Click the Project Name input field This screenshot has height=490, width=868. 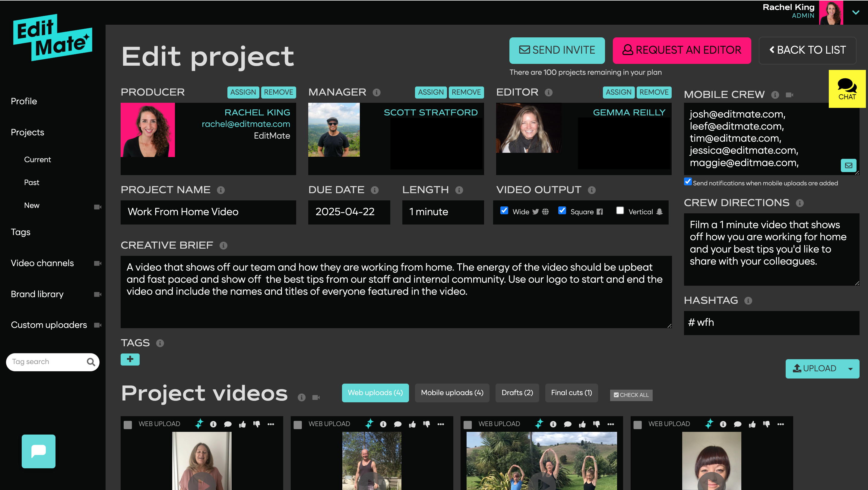coord(208,212)
